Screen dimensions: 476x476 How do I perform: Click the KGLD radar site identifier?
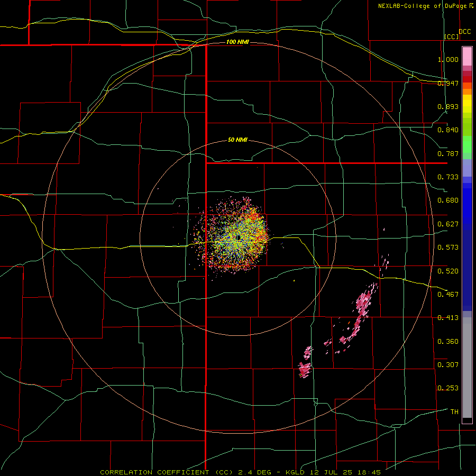pyautogui.click(x=296, y=472)
